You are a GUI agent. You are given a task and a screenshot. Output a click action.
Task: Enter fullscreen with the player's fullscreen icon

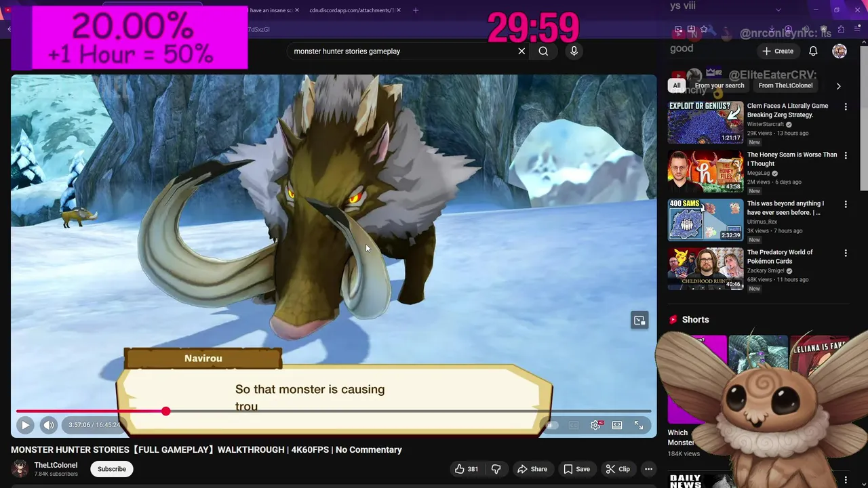pos(639,425)
